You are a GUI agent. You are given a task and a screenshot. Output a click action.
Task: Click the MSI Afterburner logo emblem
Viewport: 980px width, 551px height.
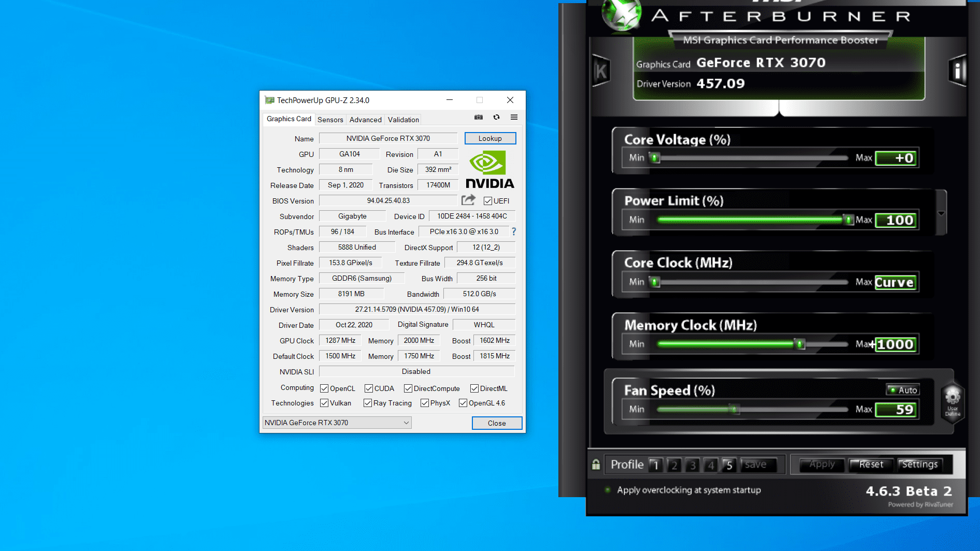point(622,14)
